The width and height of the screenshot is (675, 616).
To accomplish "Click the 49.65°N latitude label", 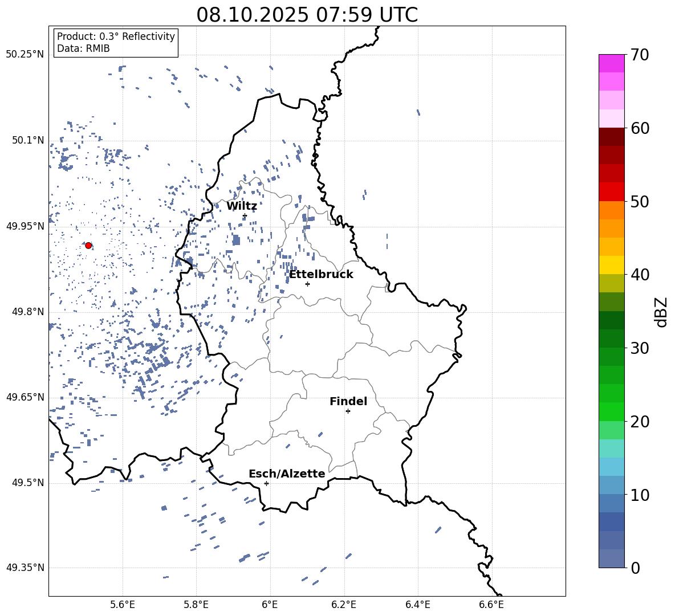I will click(25, 397).
